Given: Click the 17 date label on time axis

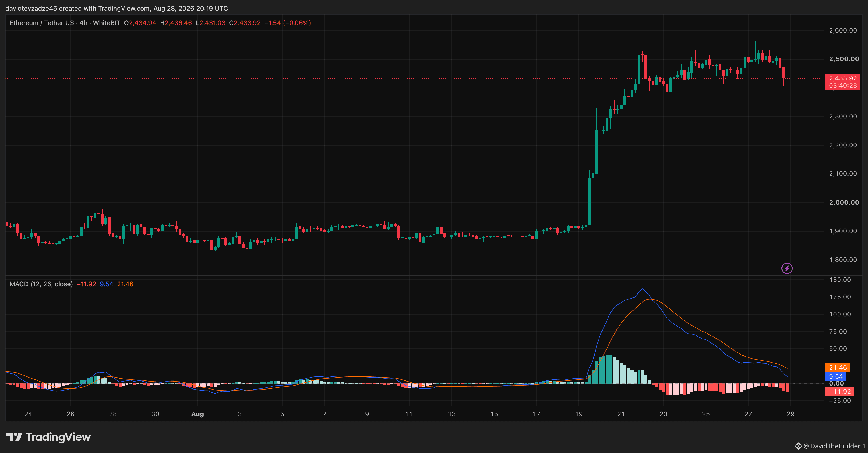Looking at the screenshot, I should tap(537, 414).
